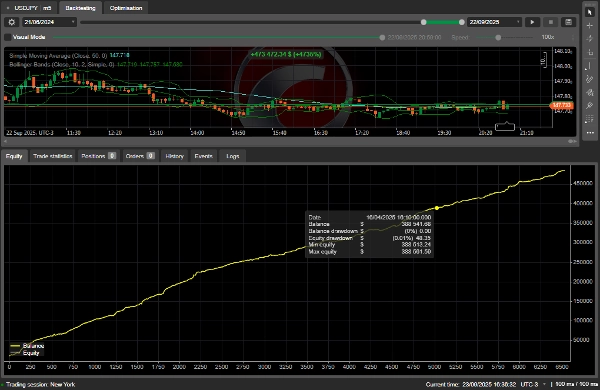The height and width of the screenshot is (390, 600).
Task: Click the orange current price tag 147.733
Action: (x=562, y=105)
